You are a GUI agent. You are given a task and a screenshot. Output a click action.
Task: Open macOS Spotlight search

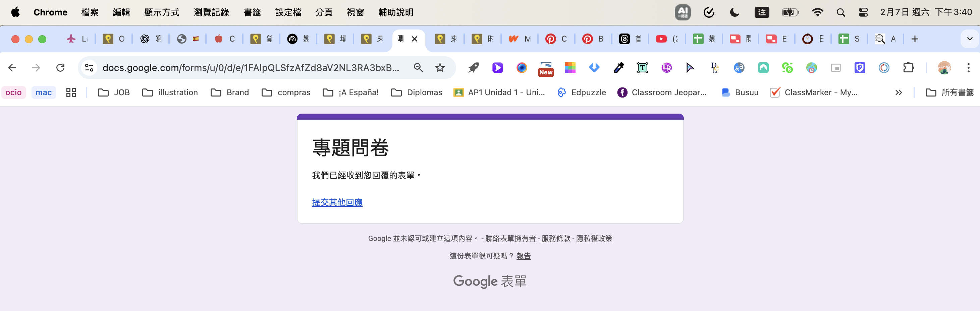coord(841,12)
